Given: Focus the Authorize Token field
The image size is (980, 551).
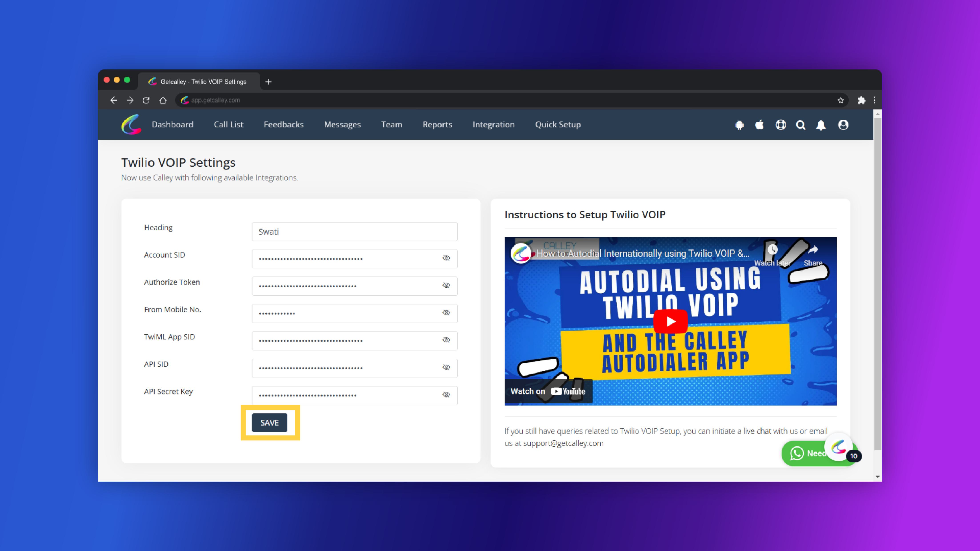Looking at the screenshot, I should coord(355,286).
